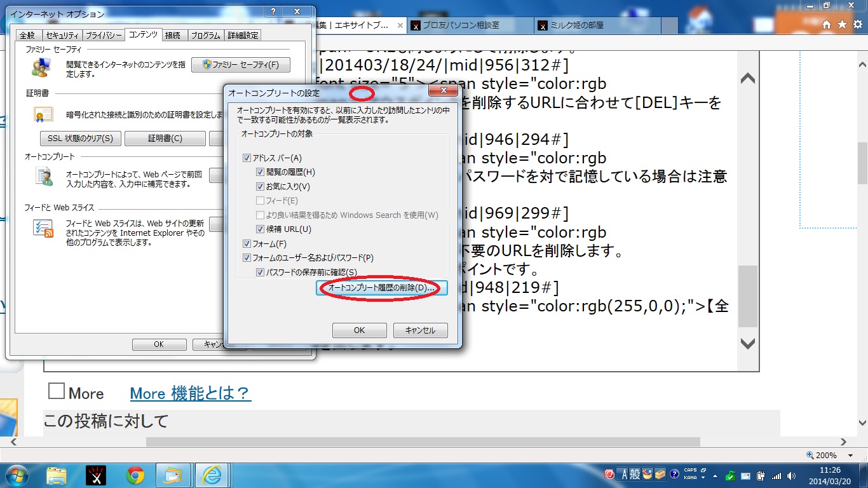Switch to the セキュリティ tab
The width and height of the screenshot is (868, 488).
tap(62, 36)
